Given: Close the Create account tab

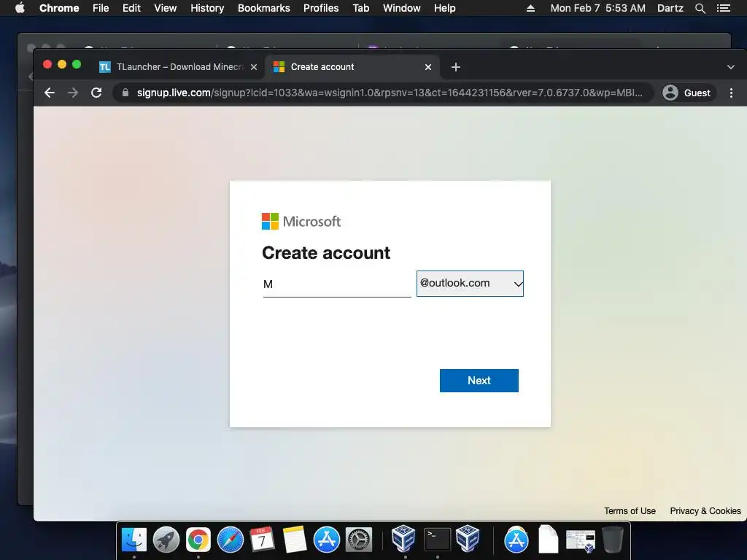Looking at the screenshot, I should click(x=427, y=67).
